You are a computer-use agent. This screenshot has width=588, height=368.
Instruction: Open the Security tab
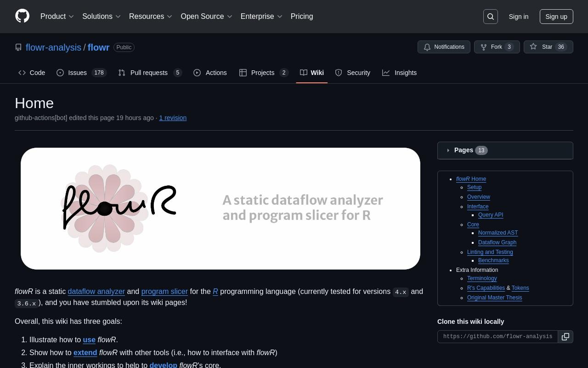353,73
